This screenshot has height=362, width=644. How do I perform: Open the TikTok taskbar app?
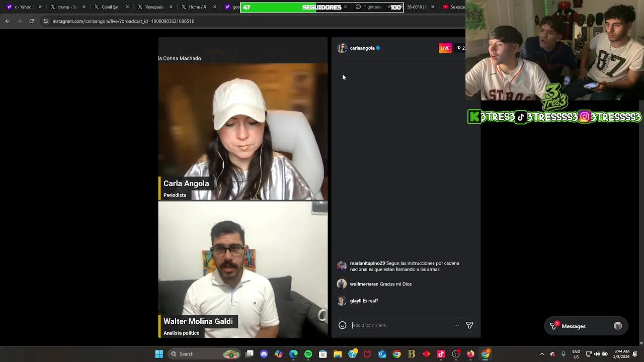pos(441,354)
